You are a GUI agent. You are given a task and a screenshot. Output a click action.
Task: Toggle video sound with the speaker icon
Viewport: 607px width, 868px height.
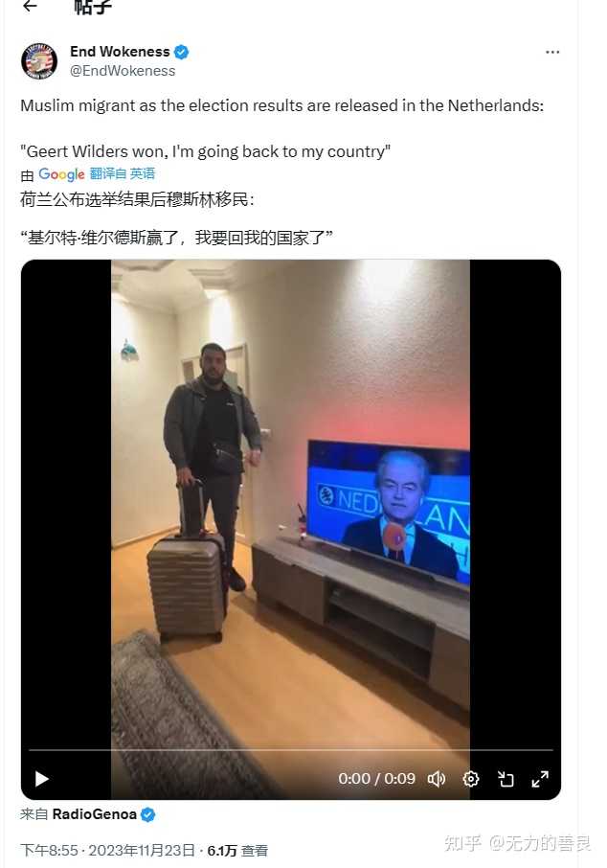click(437, 779)
